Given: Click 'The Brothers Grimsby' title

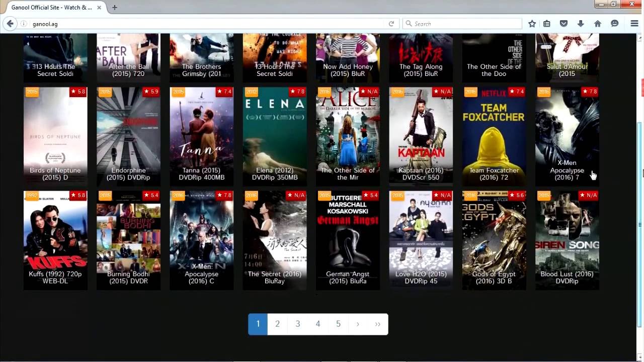Looking at the screenshot, I should [201, 70].
